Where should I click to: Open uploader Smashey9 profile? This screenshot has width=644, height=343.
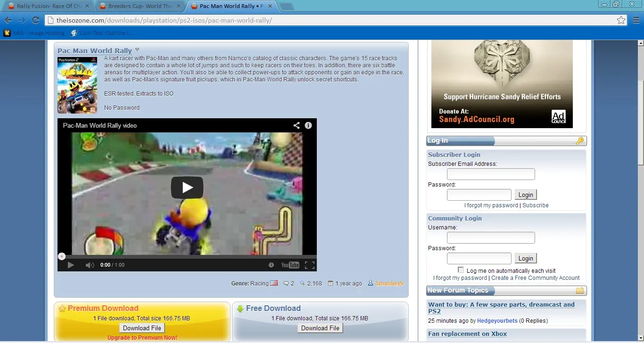pos(389,283)
